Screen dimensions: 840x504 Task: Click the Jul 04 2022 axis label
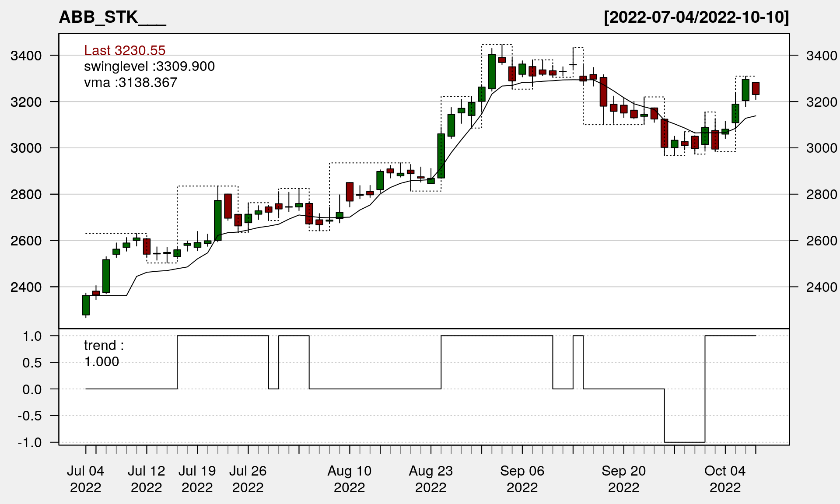coord(85,479)
